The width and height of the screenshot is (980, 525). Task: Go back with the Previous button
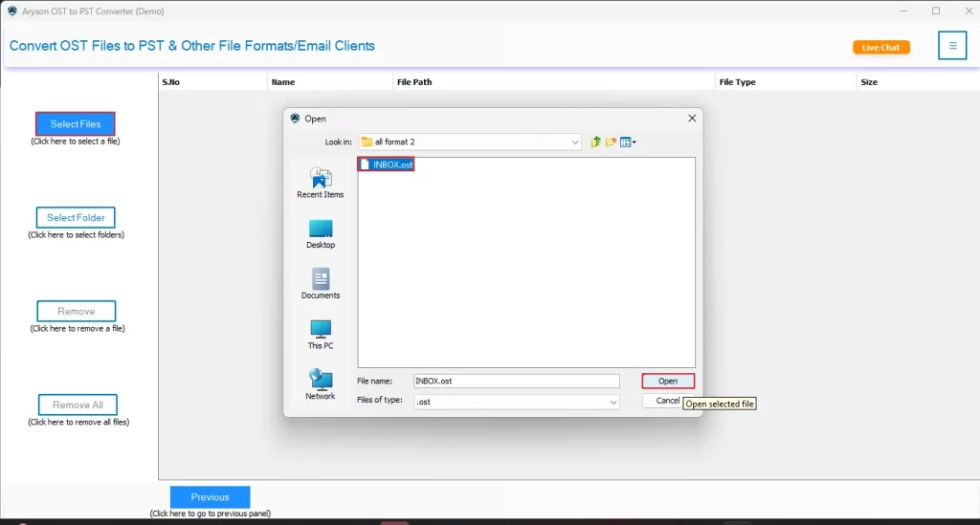[x=210, y=497]
